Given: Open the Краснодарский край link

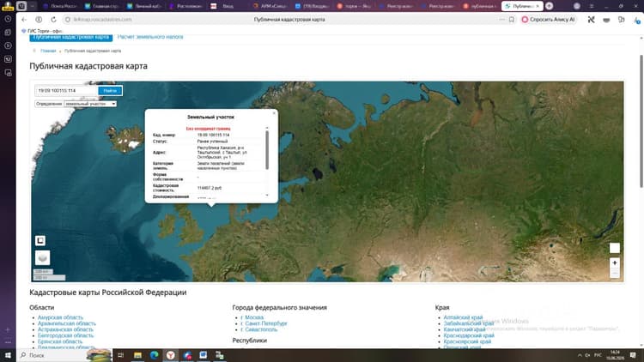Looking at the screenshot, I should [469, 335].
